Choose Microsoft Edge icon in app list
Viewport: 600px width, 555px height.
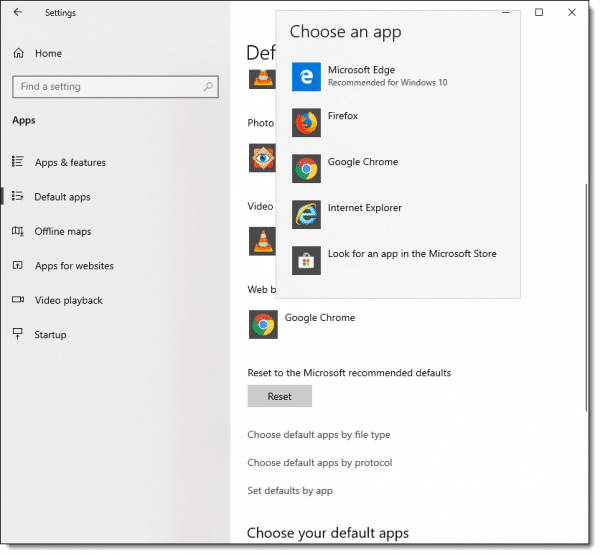point(306,77)
